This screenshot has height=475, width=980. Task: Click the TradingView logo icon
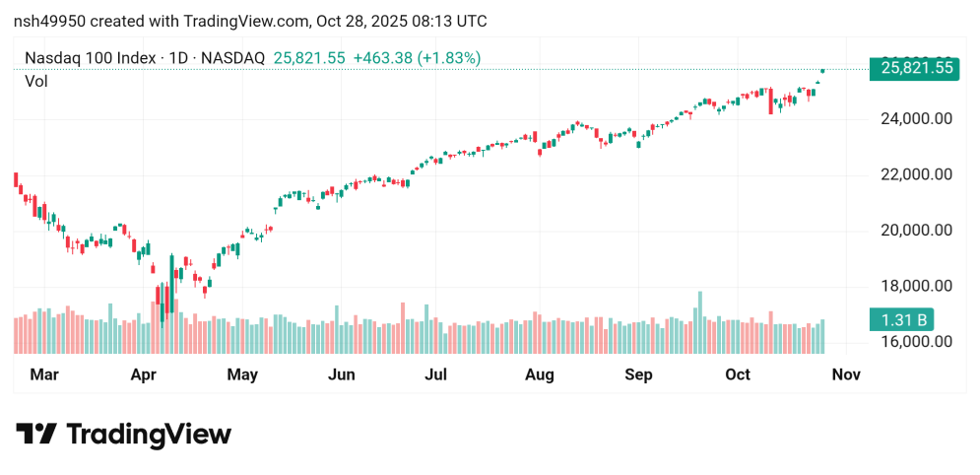(x=35, y=435)
